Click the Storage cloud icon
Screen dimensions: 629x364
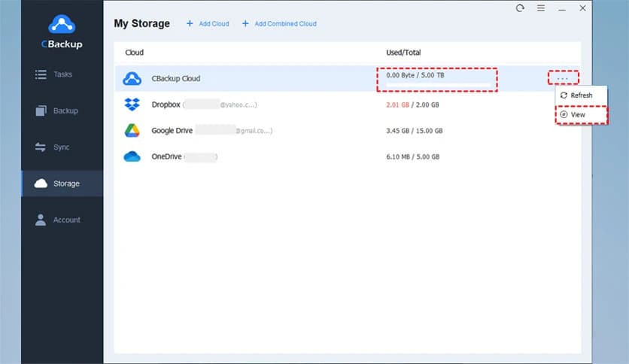point(41,184)
